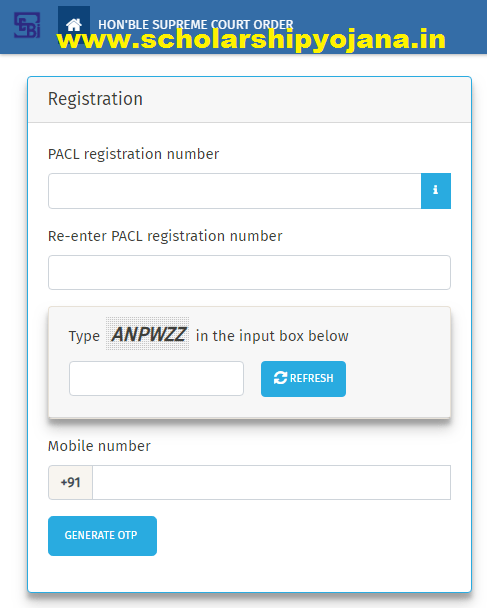Select the Re-enter PACL registration number field
487x608 pixels.
(249, 272)
